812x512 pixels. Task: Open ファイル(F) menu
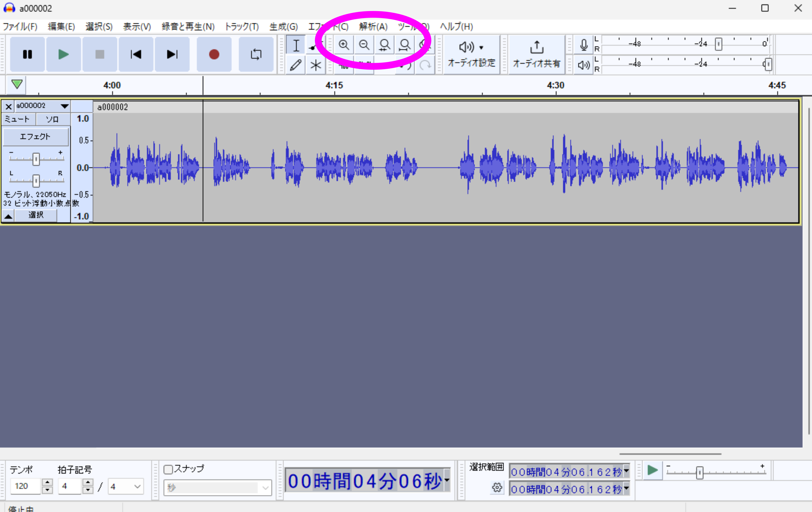click(x=20, y=26)
